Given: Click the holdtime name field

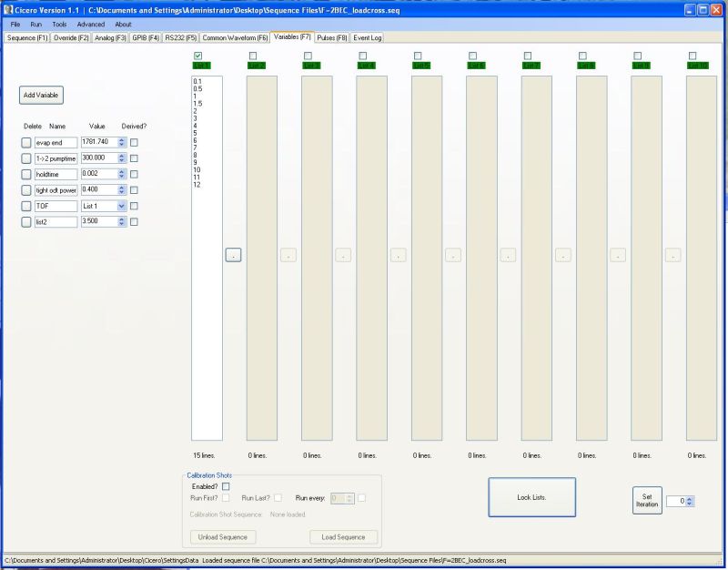Looking at the screenshot, I should 56,174.
